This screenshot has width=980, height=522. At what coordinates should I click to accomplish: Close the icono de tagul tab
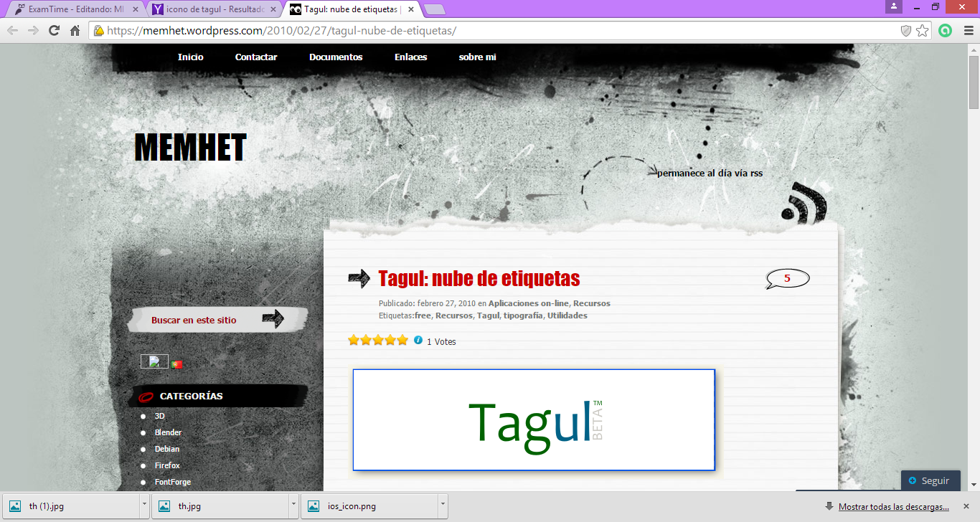(x=272, y=9)
